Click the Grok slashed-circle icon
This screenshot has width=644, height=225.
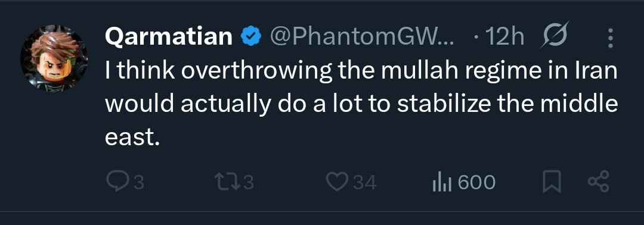tap(555, 36)
